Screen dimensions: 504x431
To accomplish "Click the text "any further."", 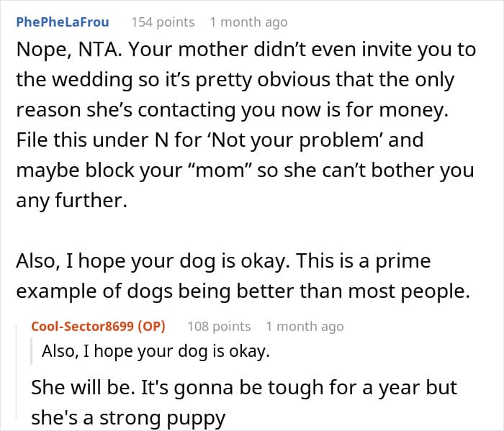I will point(71,200).
